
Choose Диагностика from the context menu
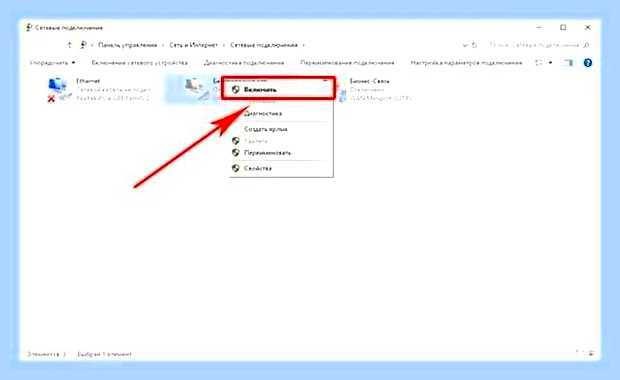tap(263, 113)
